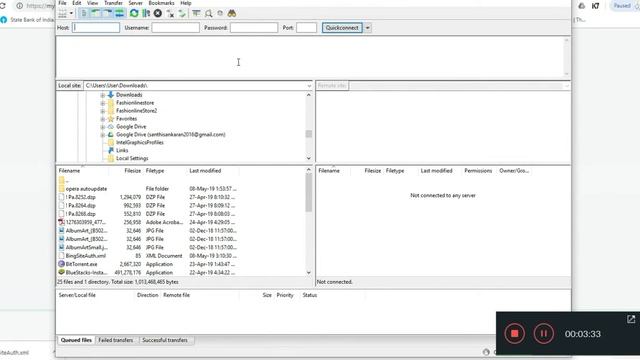
Task: Open the Local site path dropdown
Action: pyautogui.click(x=309, y=86)
